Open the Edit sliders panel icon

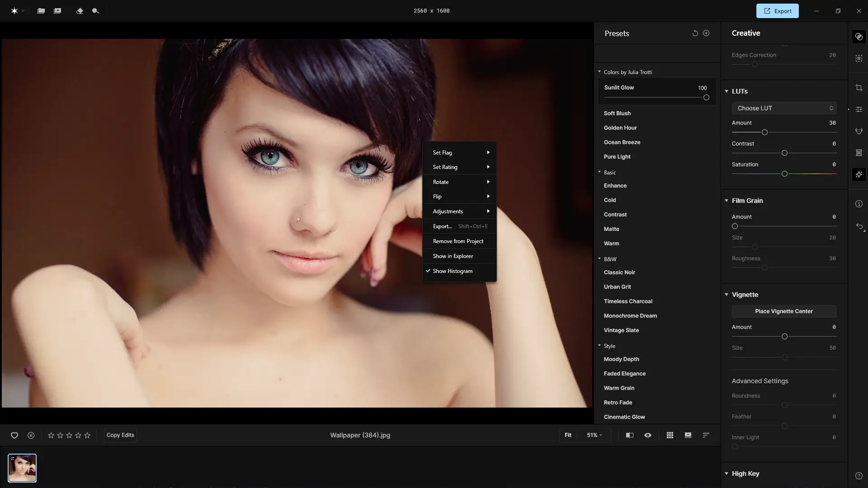click(x=859, y=109)
